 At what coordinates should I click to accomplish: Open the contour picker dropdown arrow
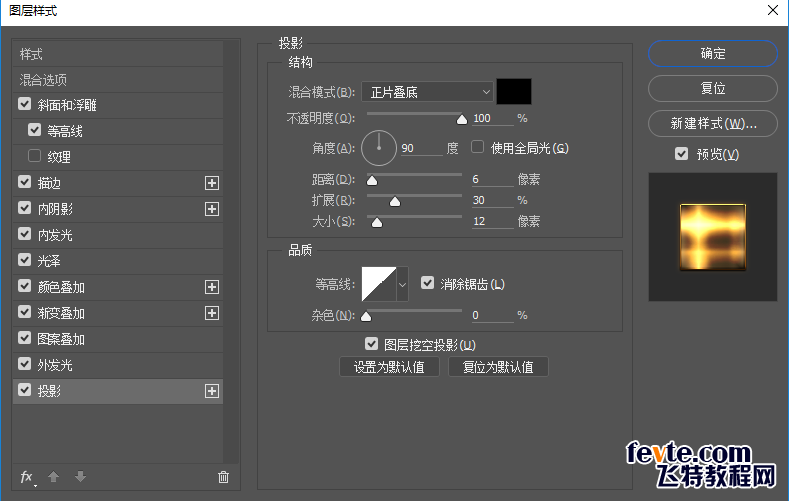coord(403,284)
